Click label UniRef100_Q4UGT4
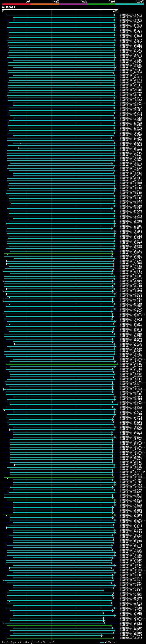The width and height of the screenshot is (146, 644). click(131, 115)
